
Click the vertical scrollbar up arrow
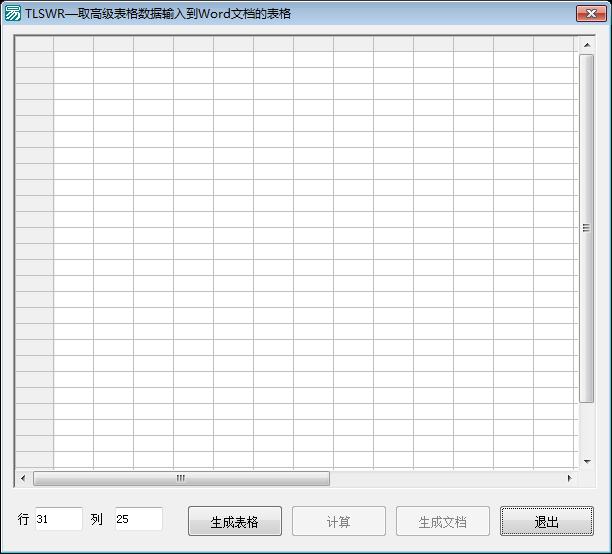[587, 45]
